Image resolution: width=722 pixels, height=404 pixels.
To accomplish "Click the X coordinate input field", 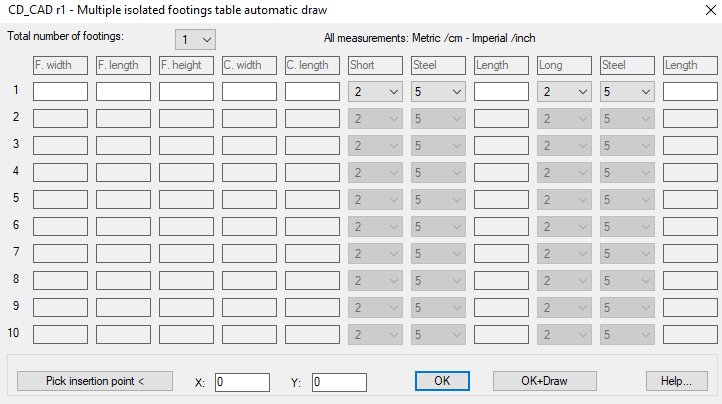I will pyautogui.click(x=242, y=382).
